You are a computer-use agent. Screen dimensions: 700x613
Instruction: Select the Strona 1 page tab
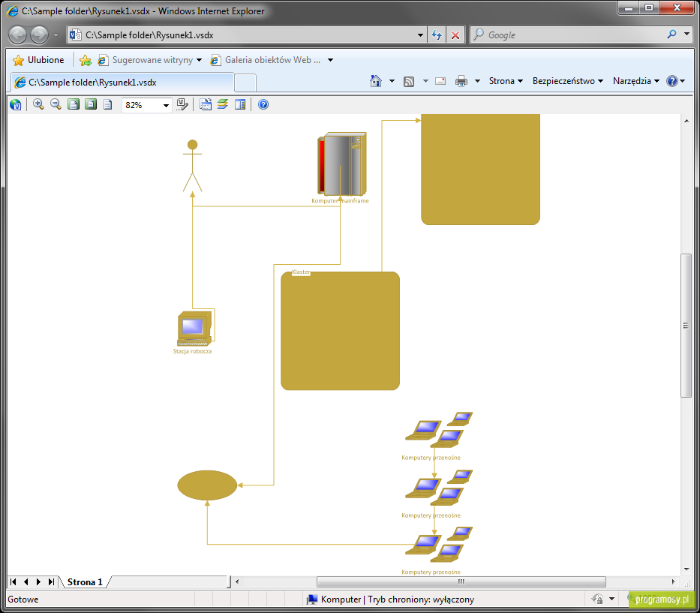click(85, 582)
